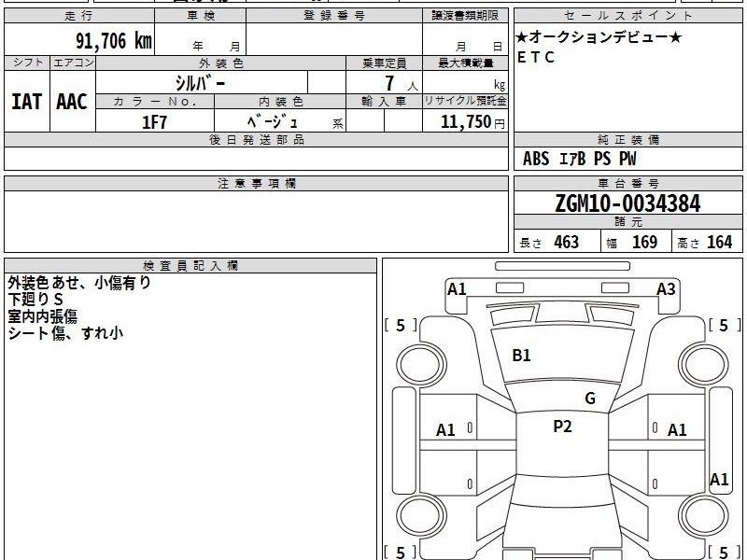Select the inspector note シート傷、すれ小

pos(65,333)
